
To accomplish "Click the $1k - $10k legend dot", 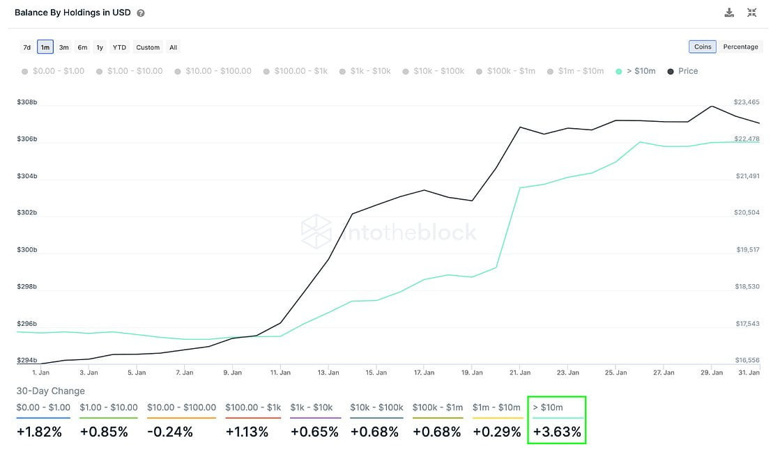I will point(343,72).
